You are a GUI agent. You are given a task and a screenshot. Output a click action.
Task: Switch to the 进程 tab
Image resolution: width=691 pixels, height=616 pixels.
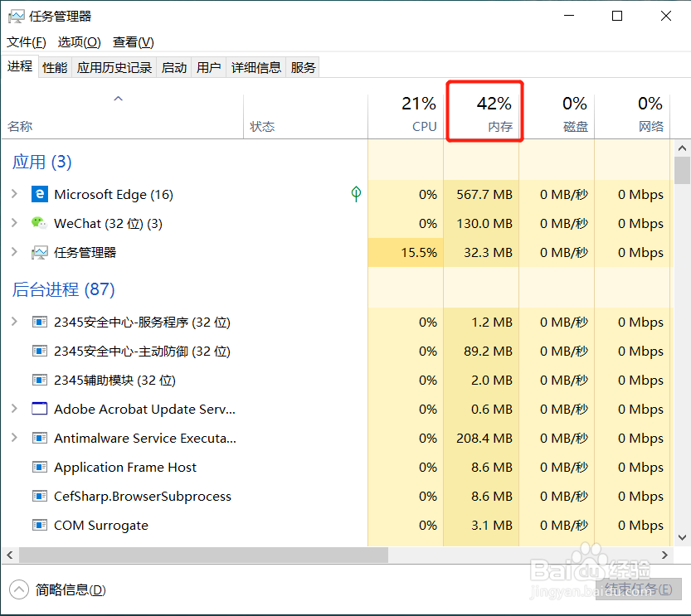pos(20,66)
